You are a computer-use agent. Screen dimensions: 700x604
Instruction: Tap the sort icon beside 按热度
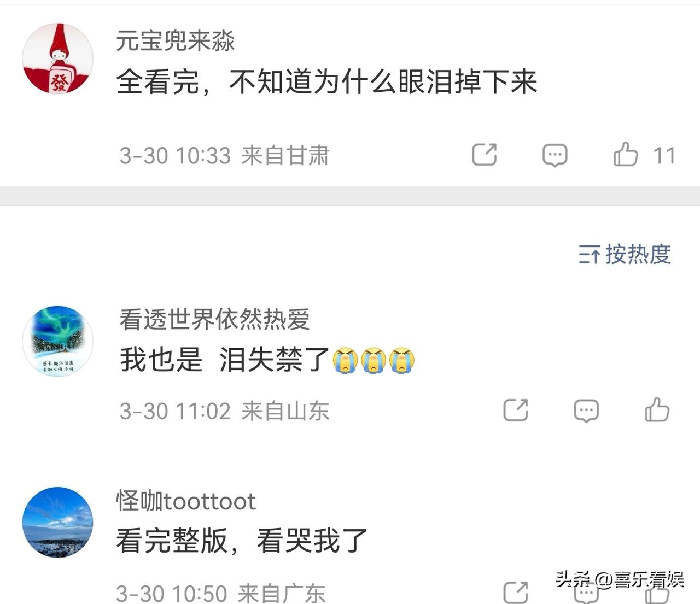589,255
